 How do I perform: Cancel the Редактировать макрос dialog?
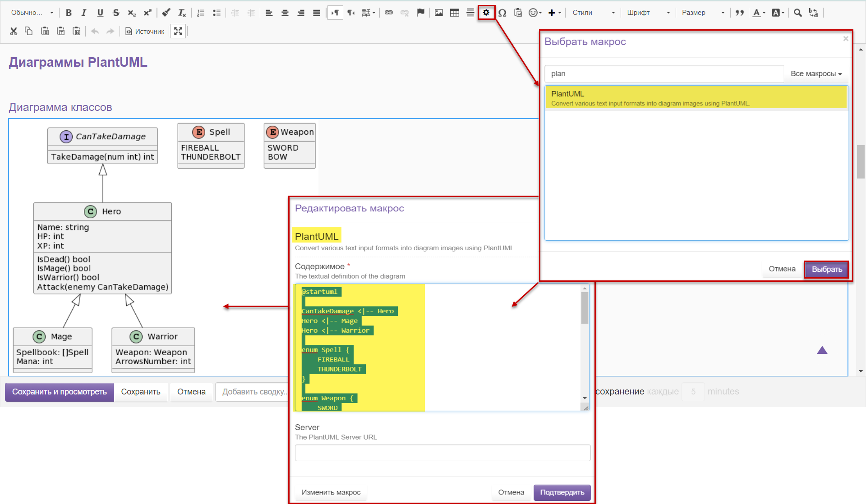tap(511, 492)
